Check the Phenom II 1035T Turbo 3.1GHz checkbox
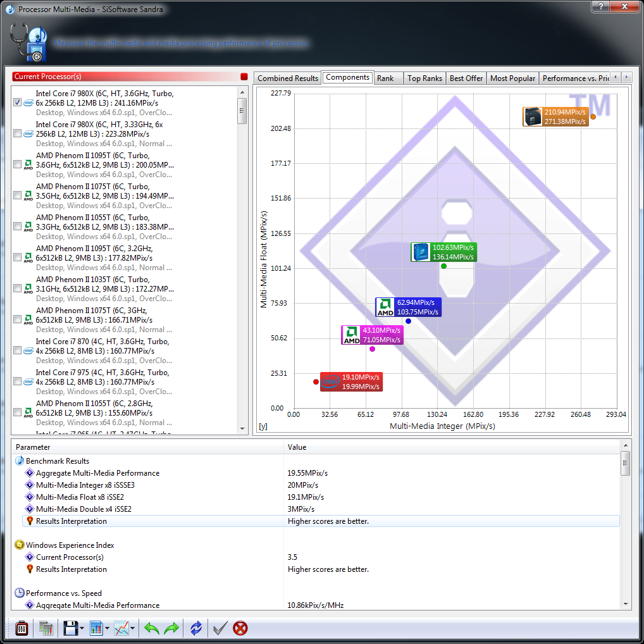Screen dimensions: 644x644 pyautogui.click(x=17, y=288)
